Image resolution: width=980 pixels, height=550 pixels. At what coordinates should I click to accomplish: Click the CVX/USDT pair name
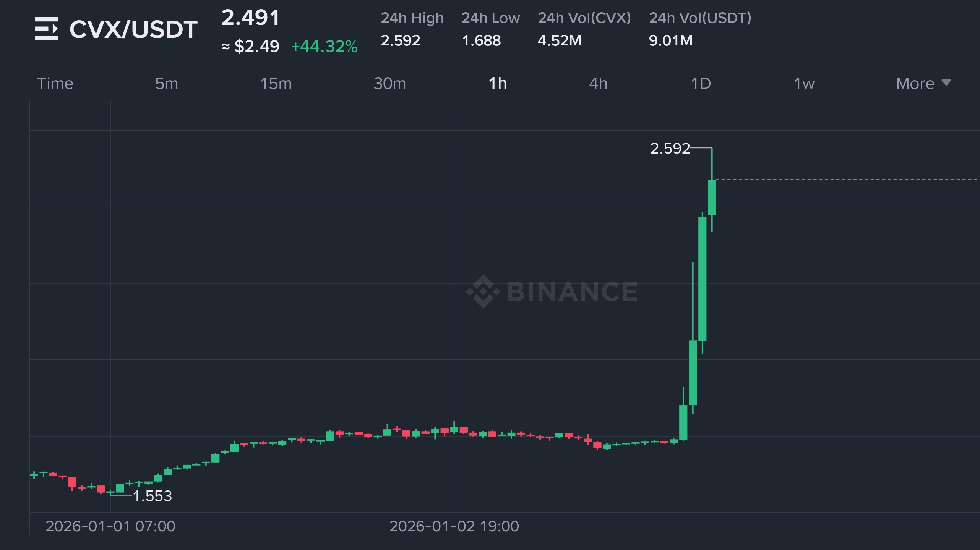(133, 29)
